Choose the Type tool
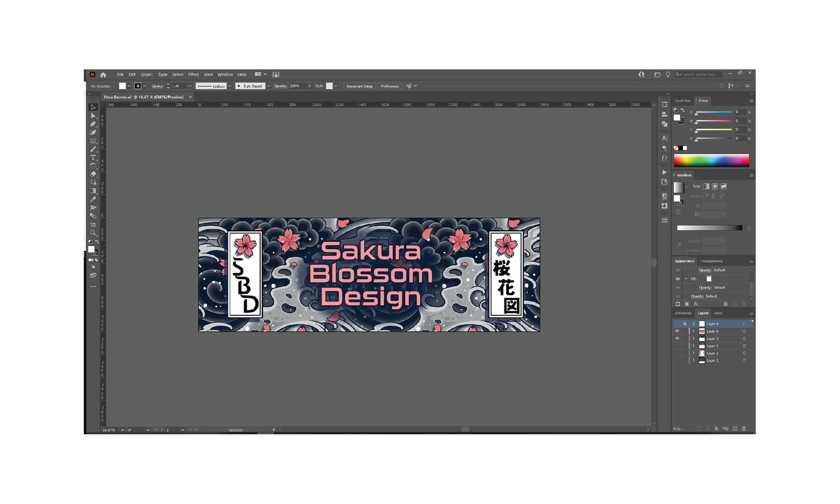The height and width of the screenshot is (504, 840). 93,157
